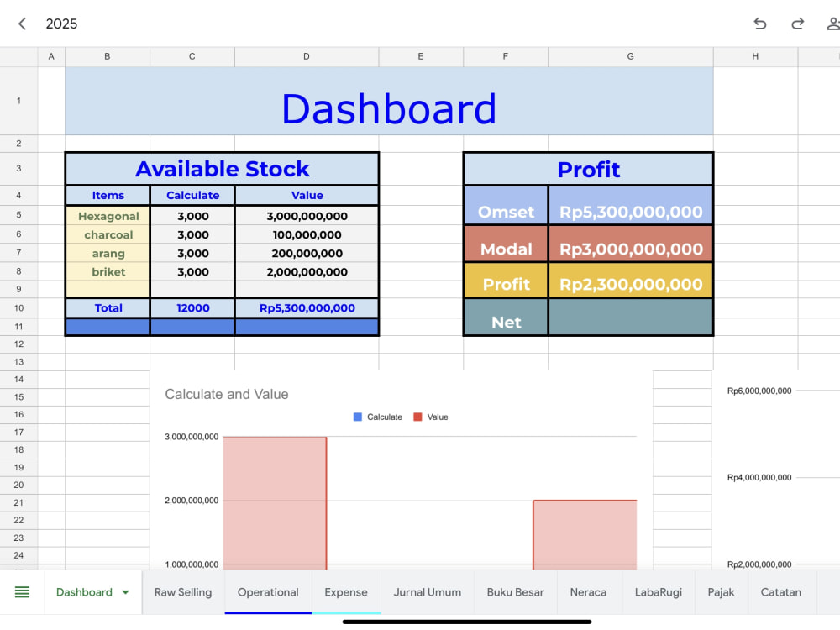Image resolution: width=840 pixels, height=630 pixels.
Task: Select the Items column header cell
Action: pyautogui.click(x=108, y=195)
